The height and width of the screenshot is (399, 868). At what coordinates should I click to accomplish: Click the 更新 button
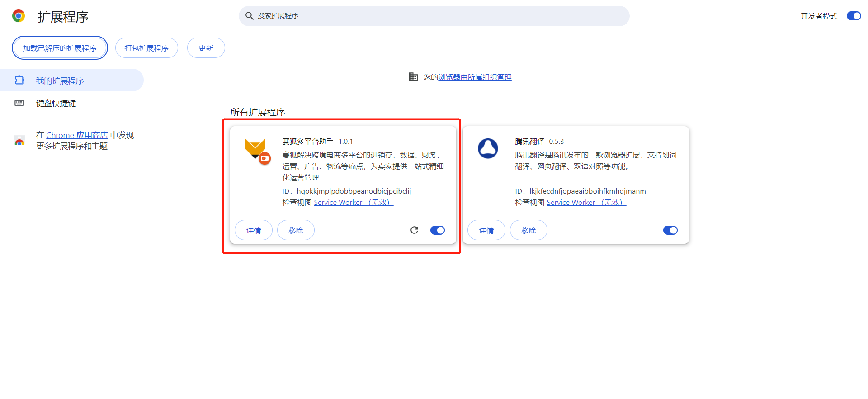tap(206, 48)
